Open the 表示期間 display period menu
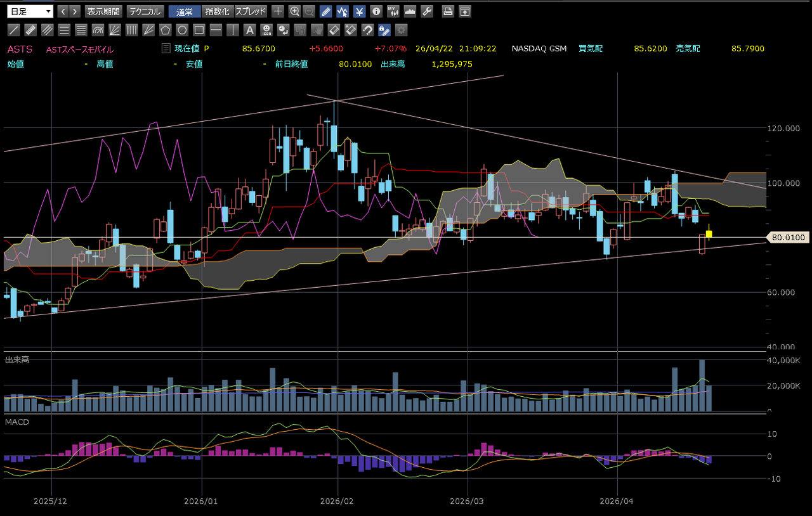Viewport: 812px width, 516px height. [103, 11]
